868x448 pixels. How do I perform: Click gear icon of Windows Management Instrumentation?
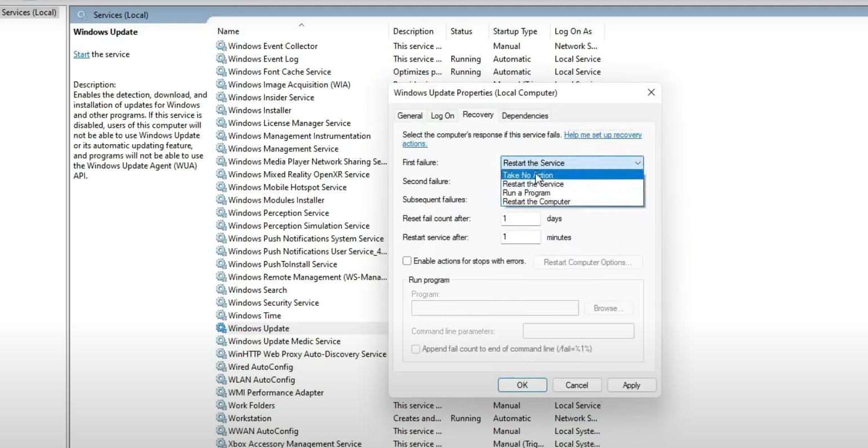click(x=221, y=136)
